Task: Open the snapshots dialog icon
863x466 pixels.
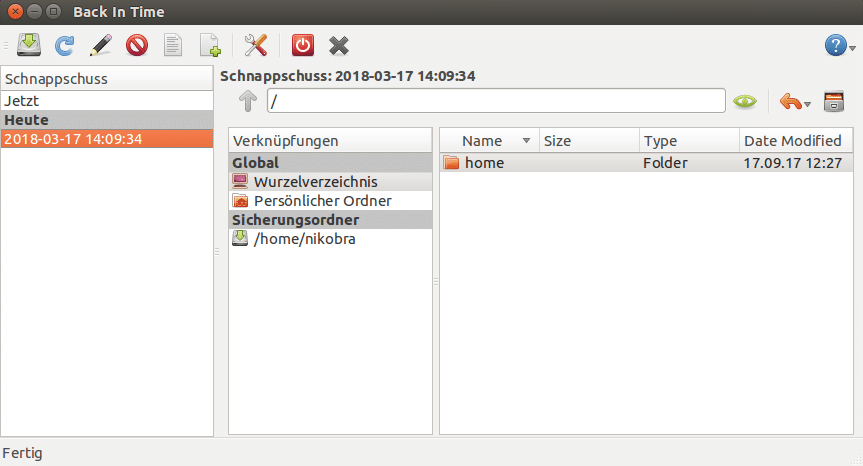Action: tap(834, 101)
